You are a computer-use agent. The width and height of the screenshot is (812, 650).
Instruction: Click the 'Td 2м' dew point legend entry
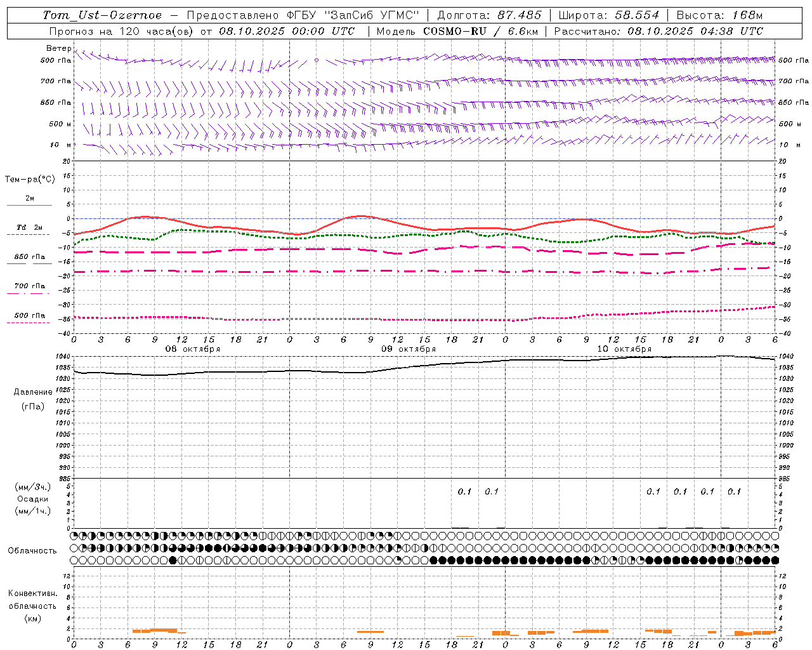(30, 227)
